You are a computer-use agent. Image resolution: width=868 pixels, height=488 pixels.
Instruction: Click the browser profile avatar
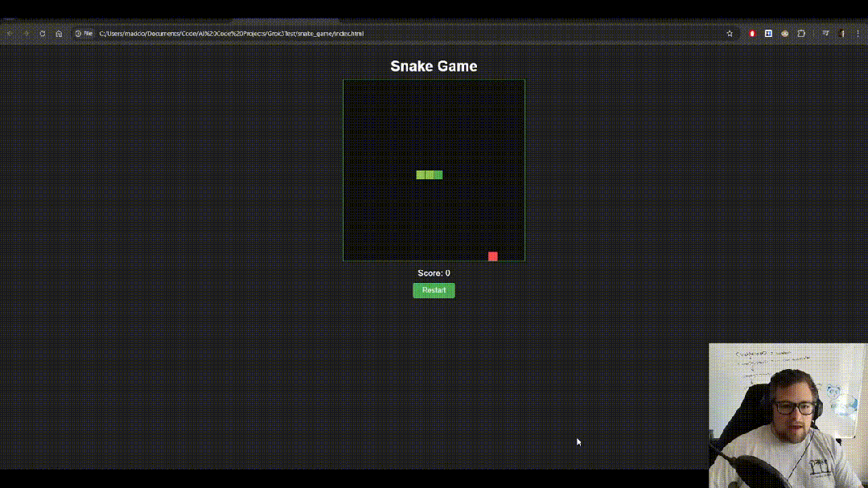[x=842, y=34]
